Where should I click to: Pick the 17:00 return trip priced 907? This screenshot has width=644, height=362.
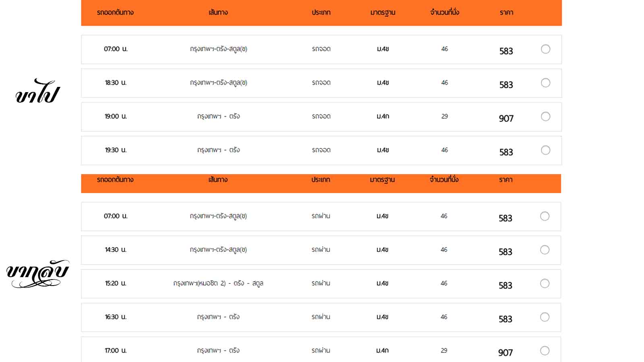click(x=545, y=351)
